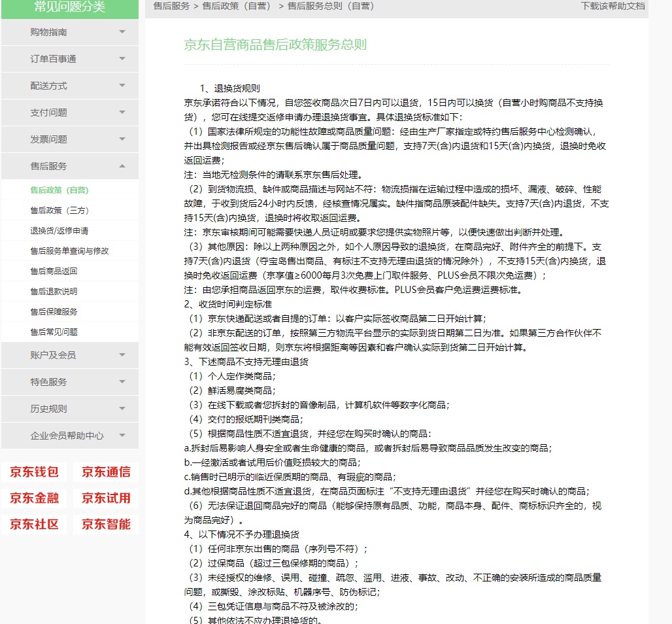Open the 京东钱包 promo button
Image resolution: width=672 pixels, height=624 pixels.
click(34, 472)
